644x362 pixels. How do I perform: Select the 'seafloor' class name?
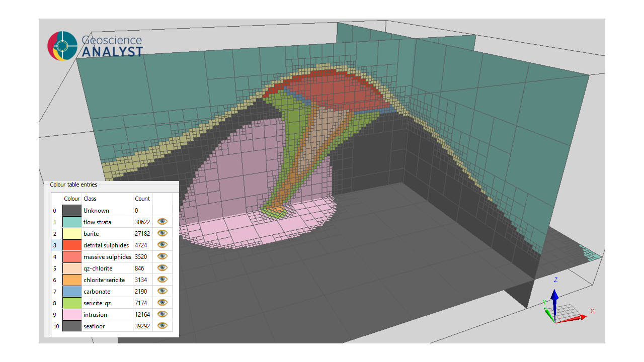pos(94,326)
